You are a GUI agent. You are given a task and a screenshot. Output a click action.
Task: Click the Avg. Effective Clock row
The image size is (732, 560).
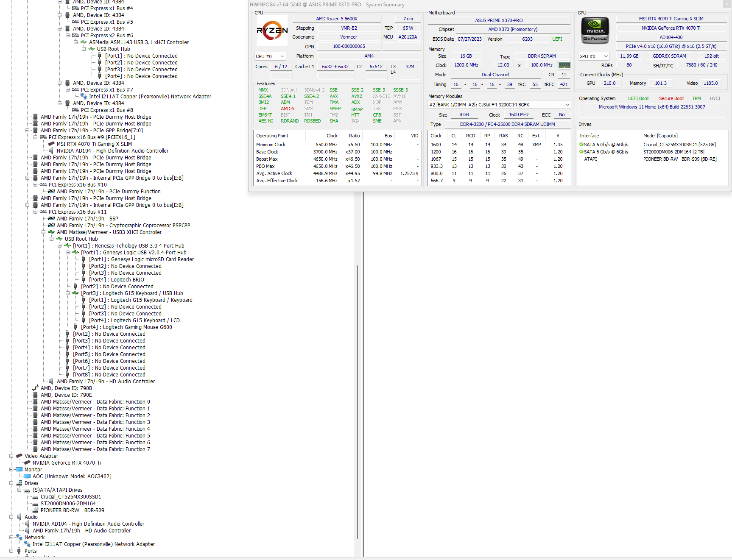pyautogui.click(x=338, y=181)
